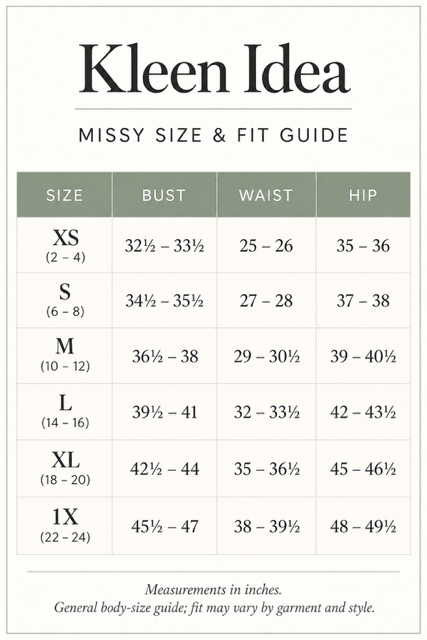Viewport: 427px width, 640px height.
Task: Click the S waist value 27 – 28
Action: point(266,301)
